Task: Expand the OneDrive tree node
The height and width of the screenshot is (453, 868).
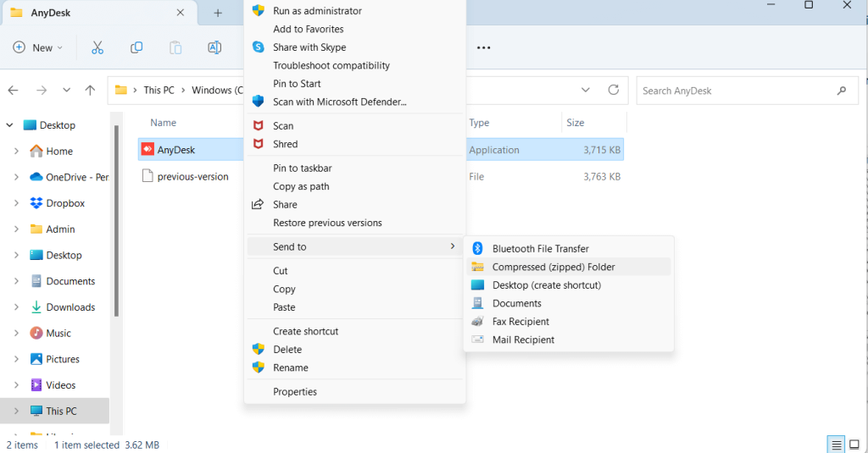Action: coord(16,178)
